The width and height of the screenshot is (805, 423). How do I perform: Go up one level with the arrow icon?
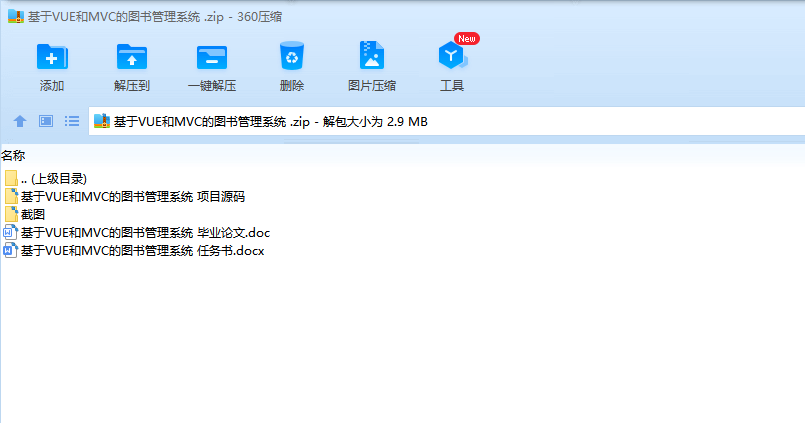click(20, 121)
